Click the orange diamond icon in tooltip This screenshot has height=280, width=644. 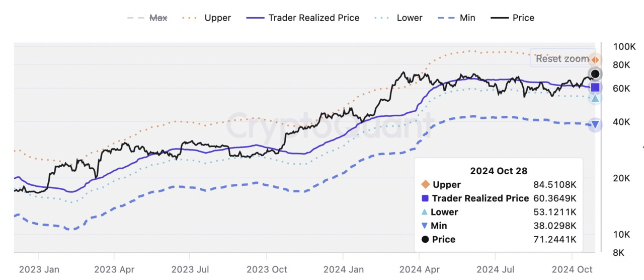point(425,184)
